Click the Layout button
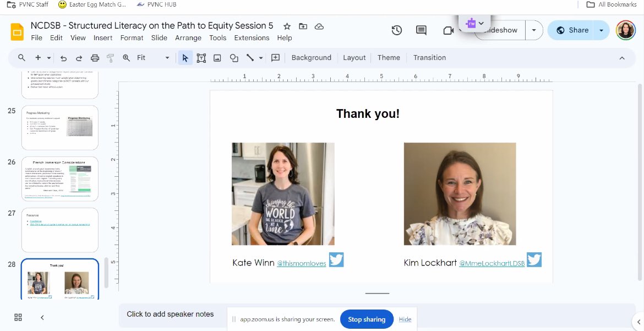The image size is (644, 331). [354, 58]
